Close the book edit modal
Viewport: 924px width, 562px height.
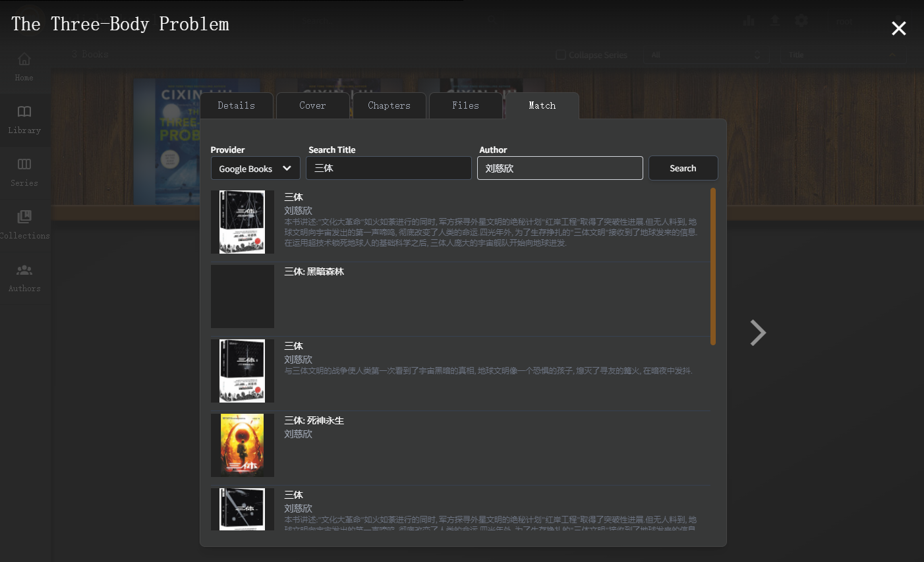pos(898,28)
